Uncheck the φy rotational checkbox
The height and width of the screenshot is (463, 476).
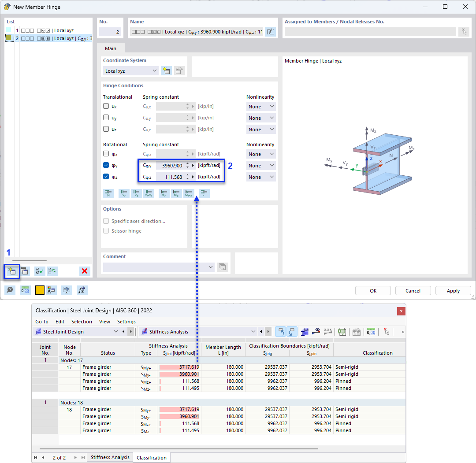pyautogui.click(x=106, y=165)
